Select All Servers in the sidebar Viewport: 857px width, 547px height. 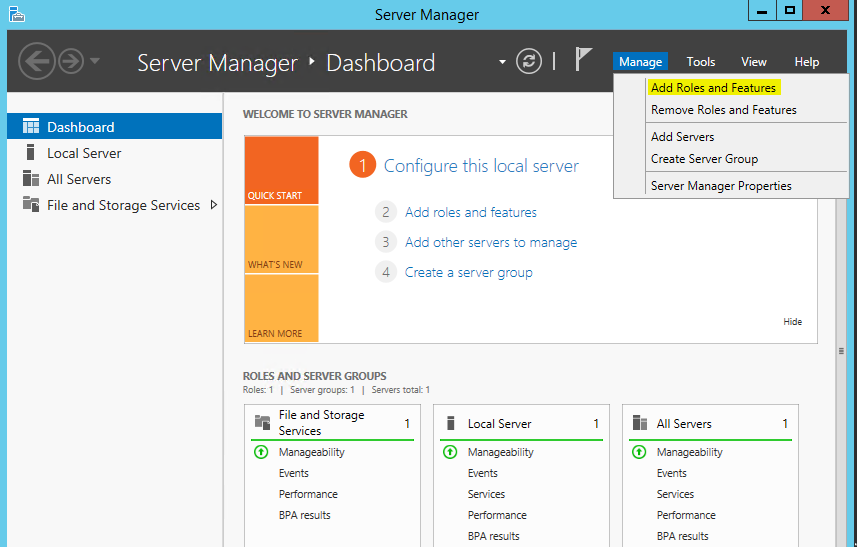(114, 179)
